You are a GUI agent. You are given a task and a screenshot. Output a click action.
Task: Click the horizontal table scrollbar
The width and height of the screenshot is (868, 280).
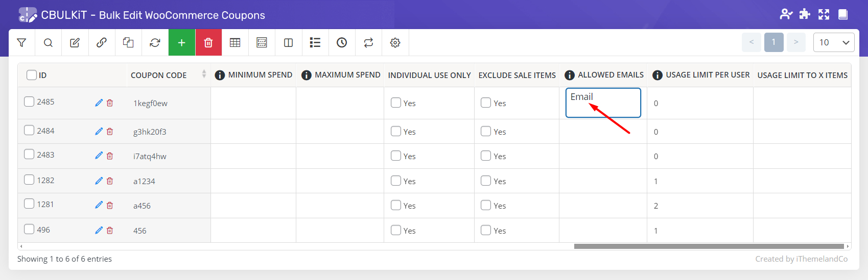[x=709, y=246]
